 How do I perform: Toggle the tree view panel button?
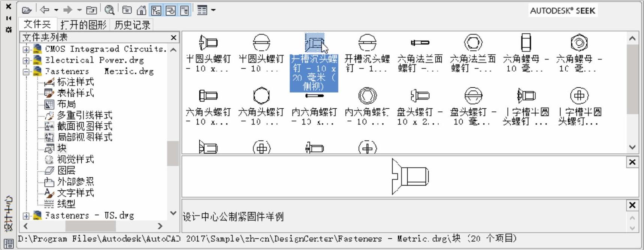click(156, 10)
